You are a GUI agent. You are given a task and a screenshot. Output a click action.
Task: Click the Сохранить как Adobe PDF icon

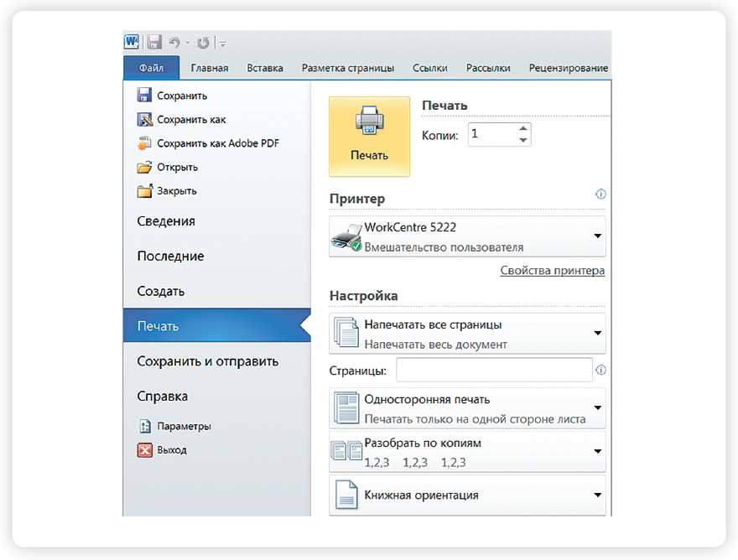[x=144, y=143]
